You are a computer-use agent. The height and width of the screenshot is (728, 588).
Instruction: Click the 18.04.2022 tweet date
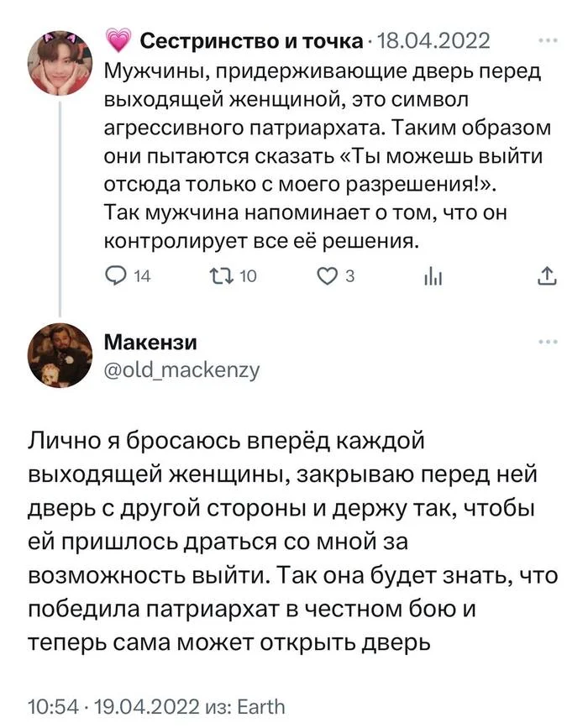[435, 40]
